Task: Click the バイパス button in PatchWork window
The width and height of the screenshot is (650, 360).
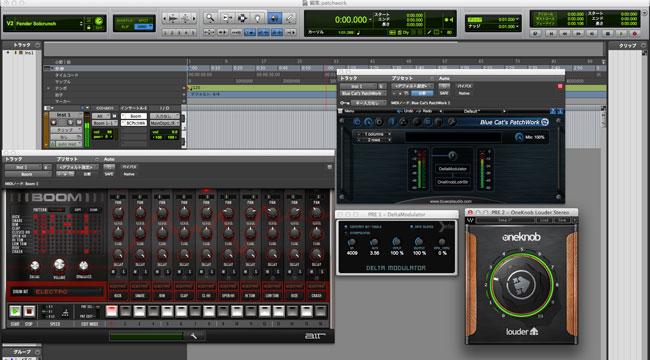Action: tap(464, 86)
